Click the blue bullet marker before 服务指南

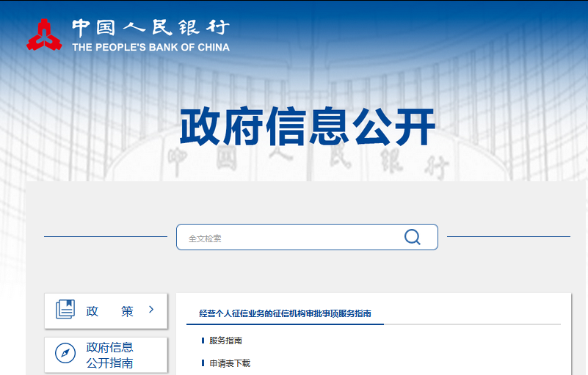point(203,341)
